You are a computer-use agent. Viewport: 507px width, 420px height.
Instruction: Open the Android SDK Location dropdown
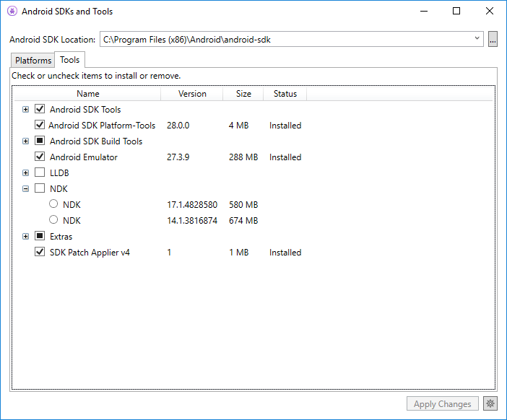[477, 39]
